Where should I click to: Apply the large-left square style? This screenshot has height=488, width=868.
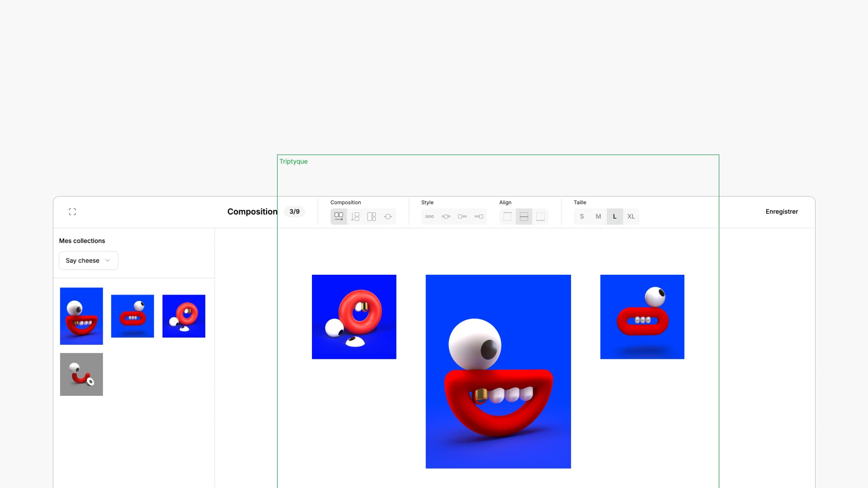462,216
